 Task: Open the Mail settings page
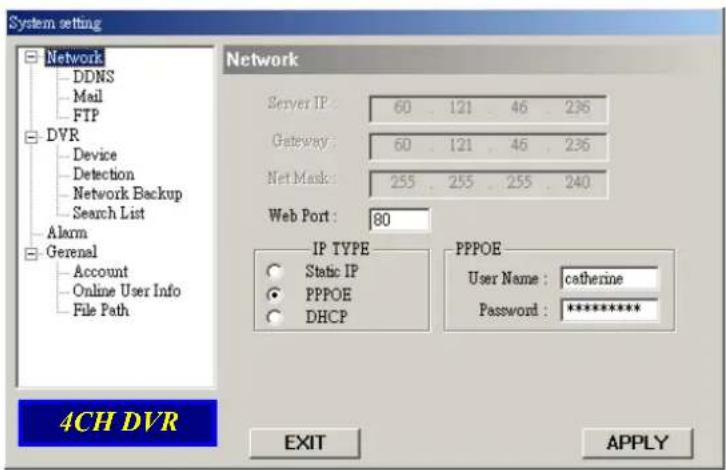click(88, 96)
